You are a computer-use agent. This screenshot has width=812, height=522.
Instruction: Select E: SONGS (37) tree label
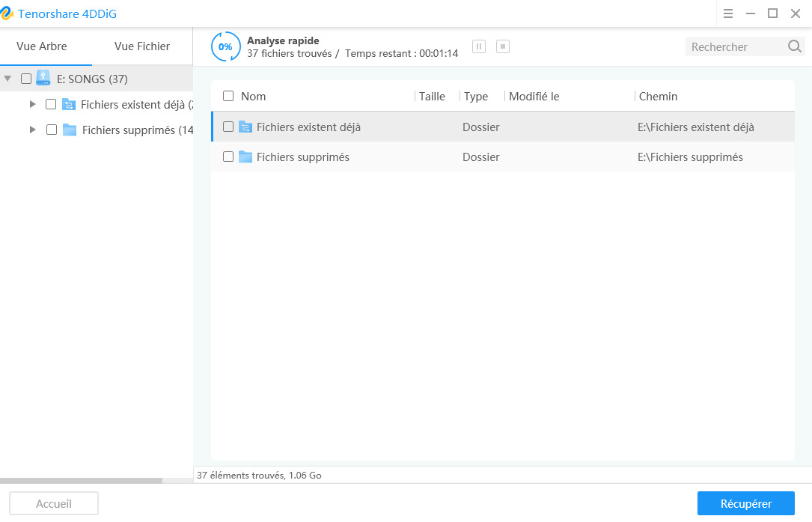click(92, 79)
